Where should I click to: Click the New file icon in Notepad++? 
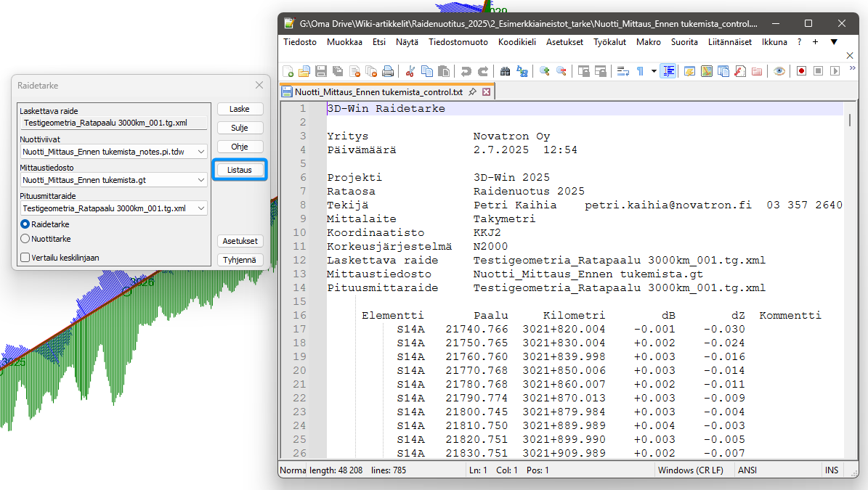click(288, 71)
